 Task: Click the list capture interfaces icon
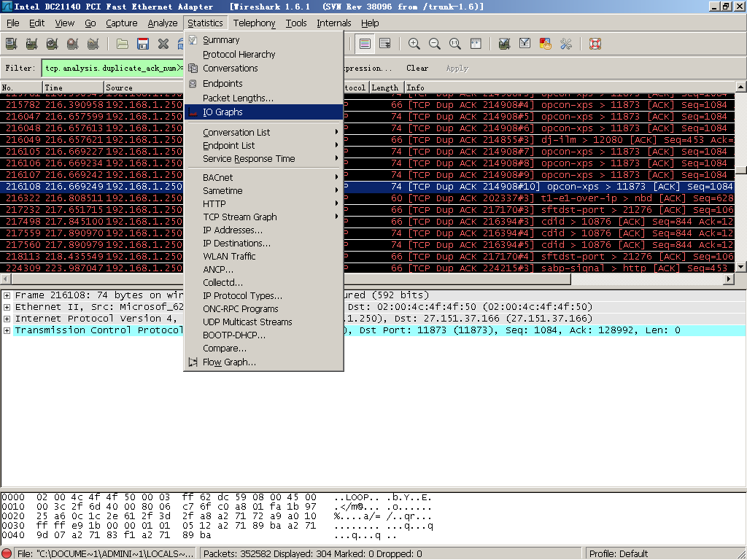click(x=12, y=44)
